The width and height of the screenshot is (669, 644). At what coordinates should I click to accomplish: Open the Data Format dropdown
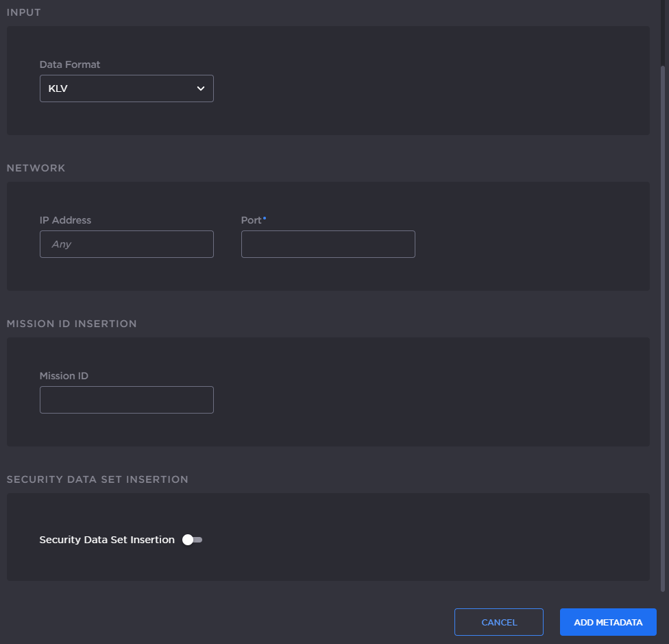[x=126, y=88]
